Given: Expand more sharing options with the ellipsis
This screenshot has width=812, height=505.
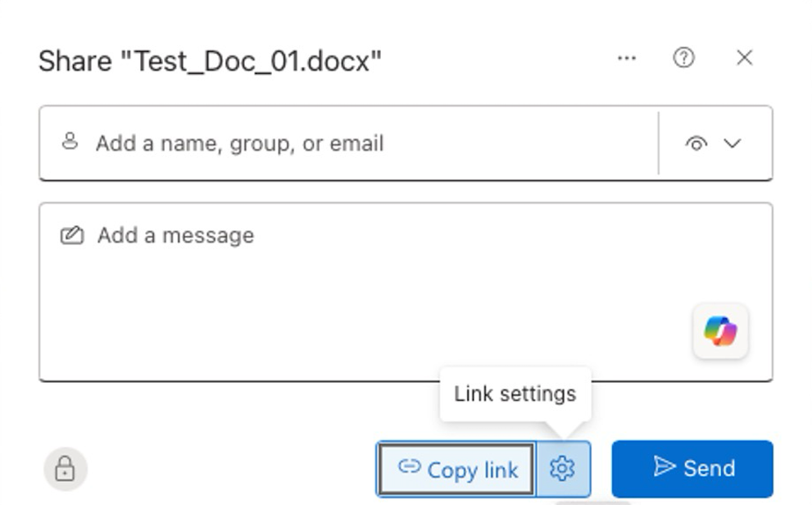Looking at the screenshot, I should tap(628, 58).
